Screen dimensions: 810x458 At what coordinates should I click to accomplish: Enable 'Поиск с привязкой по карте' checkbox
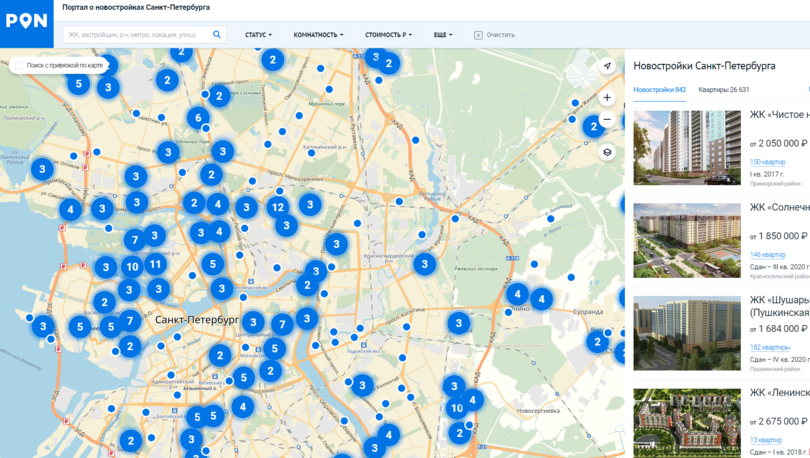pos(19,66)
